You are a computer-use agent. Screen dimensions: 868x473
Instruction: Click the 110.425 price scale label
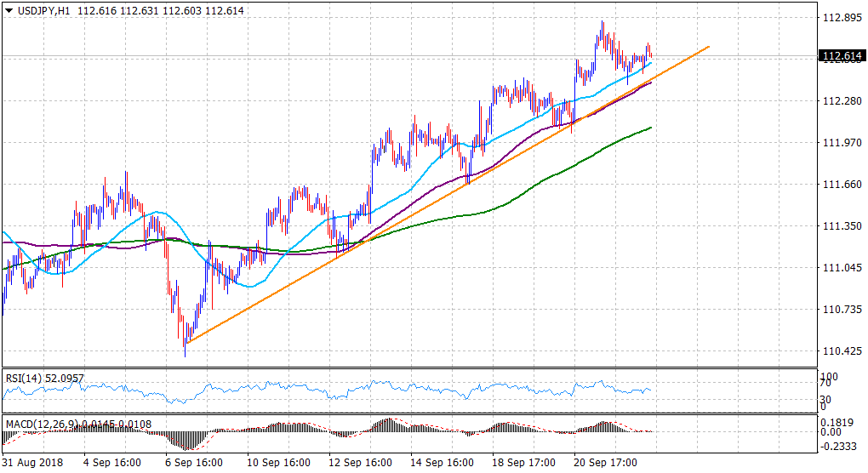coord(839,350)
